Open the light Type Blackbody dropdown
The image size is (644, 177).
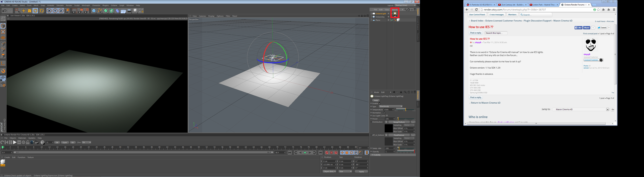391,106
